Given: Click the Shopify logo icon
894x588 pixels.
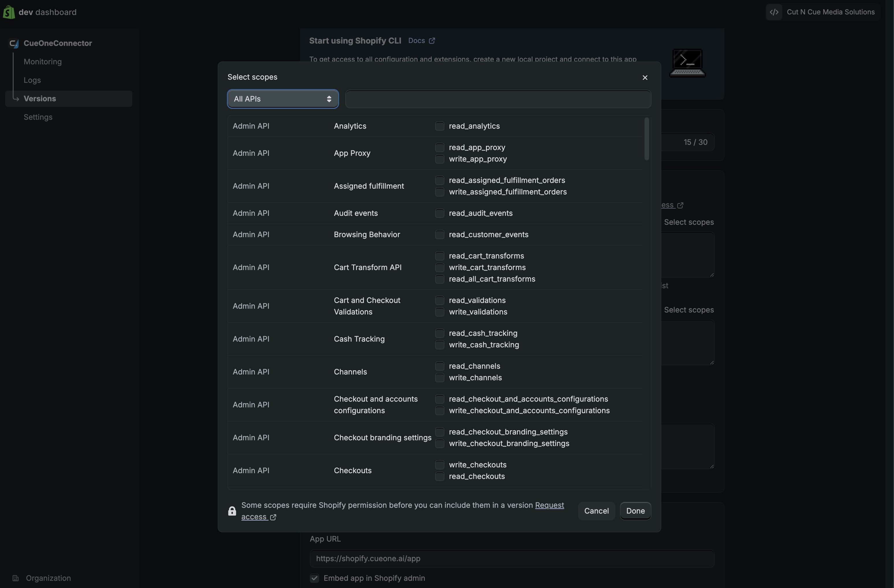Looking at the screenshot, I should [x=9, y=12].
